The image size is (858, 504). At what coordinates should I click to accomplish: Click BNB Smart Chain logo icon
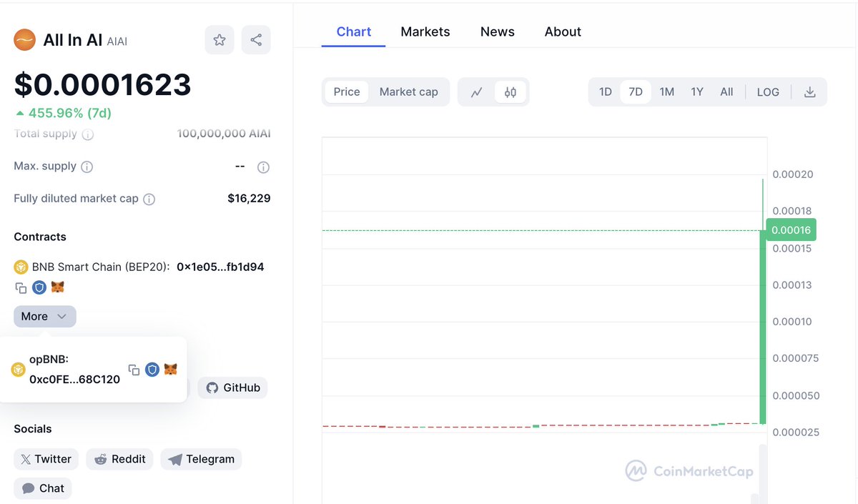pos(21,267)
